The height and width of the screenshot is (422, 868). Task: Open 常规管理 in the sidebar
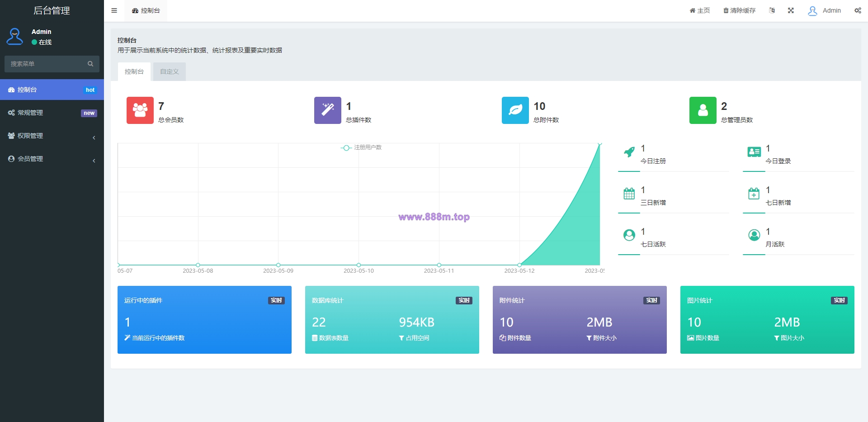click(x=52, y=113)
